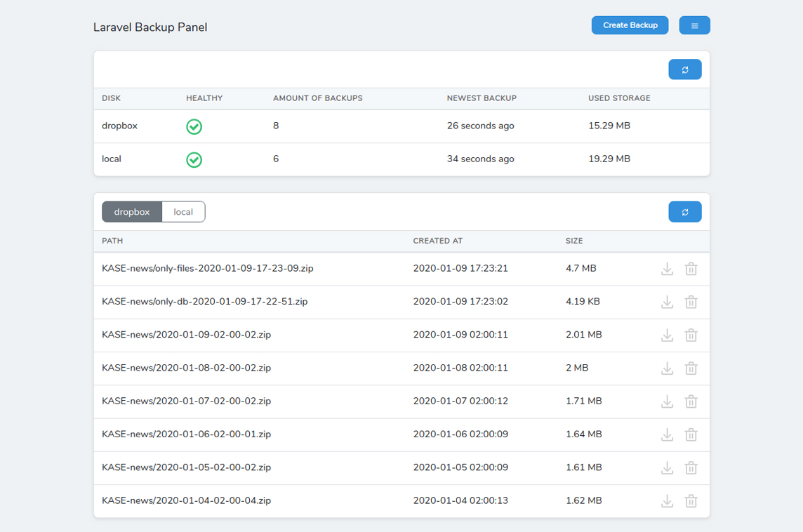Delete only-files-2020-01-09-17-23-09.zip backup
Viewport: 803px width, 532px height.
click(x=691, y=269)
